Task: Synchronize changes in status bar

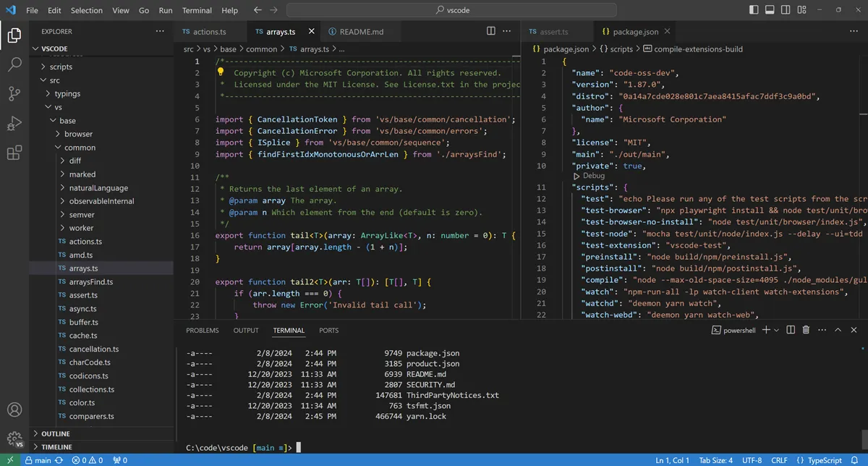Action: pyautogui.click(x=59, y=460)
